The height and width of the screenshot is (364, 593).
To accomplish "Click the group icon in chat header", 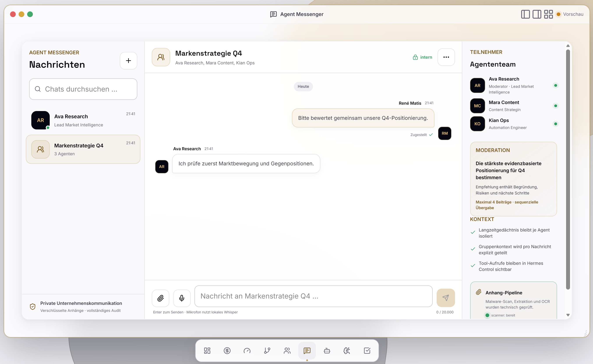I will [x=161, y=57].
